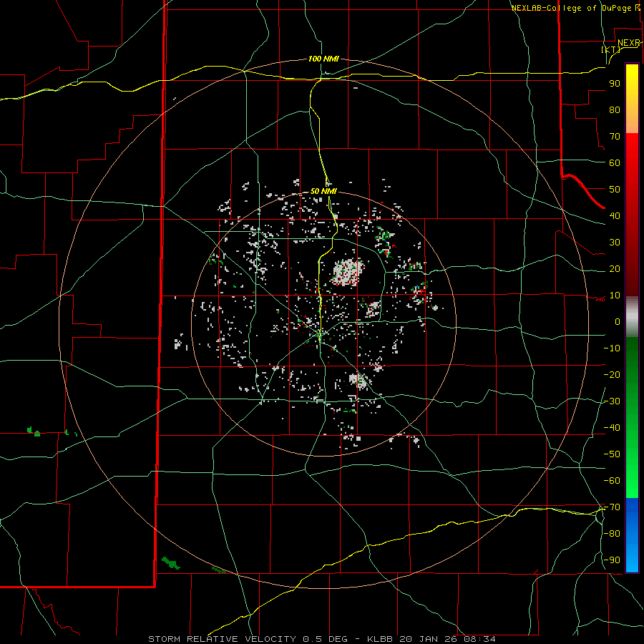Select the positive 30 scale label

615,243
